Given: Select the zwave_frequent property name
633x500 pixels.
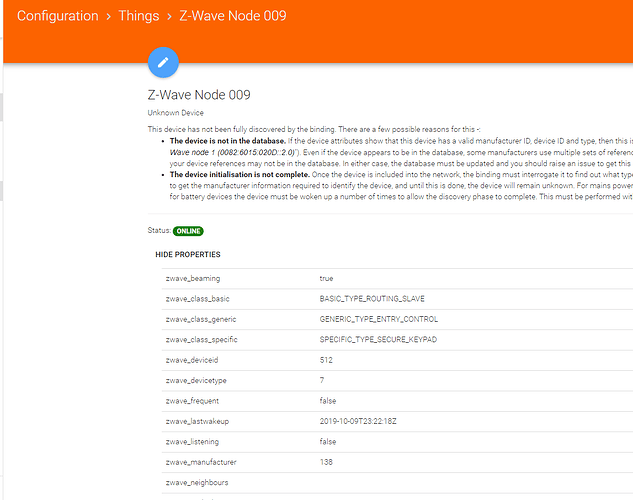Looking at the screenshot, I should pyautogui.click(x=192, y=401).
